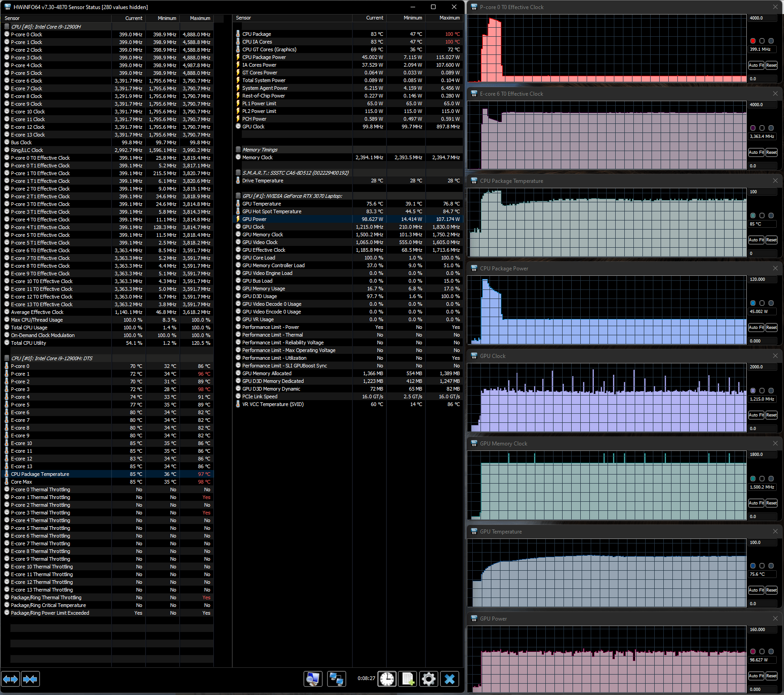Click the icon beside PCIe Link Speed
The height and width of the screenshot is (695, 784).
click(x=238, y=396)
